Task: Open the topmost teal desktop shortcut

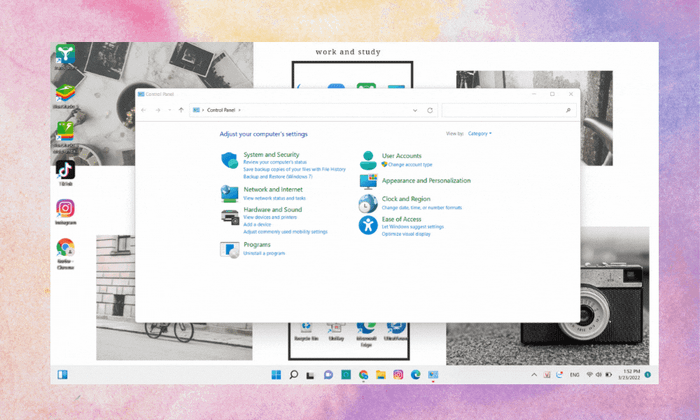Action: [65, 57]
